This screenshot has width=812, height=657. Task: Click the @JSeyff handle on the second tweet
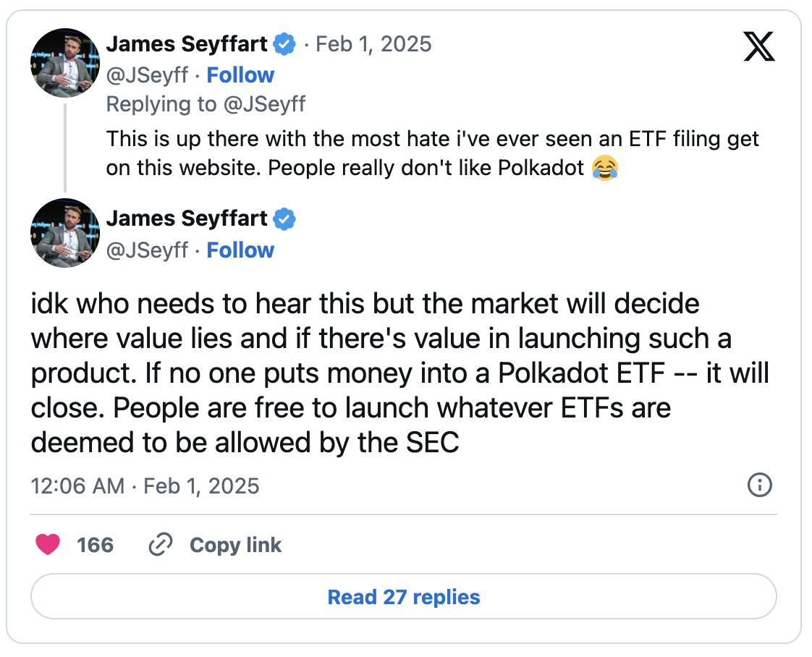coord(147,250)
